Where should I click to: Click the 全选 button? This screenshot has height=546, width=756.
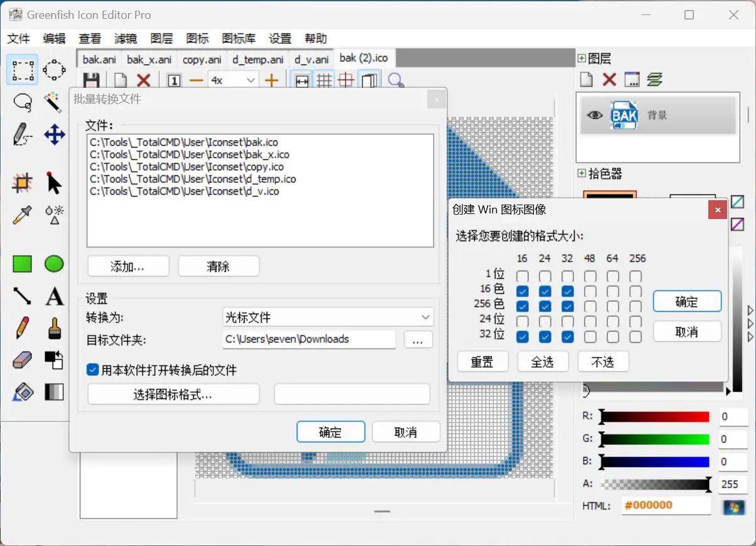pos(543,362)
